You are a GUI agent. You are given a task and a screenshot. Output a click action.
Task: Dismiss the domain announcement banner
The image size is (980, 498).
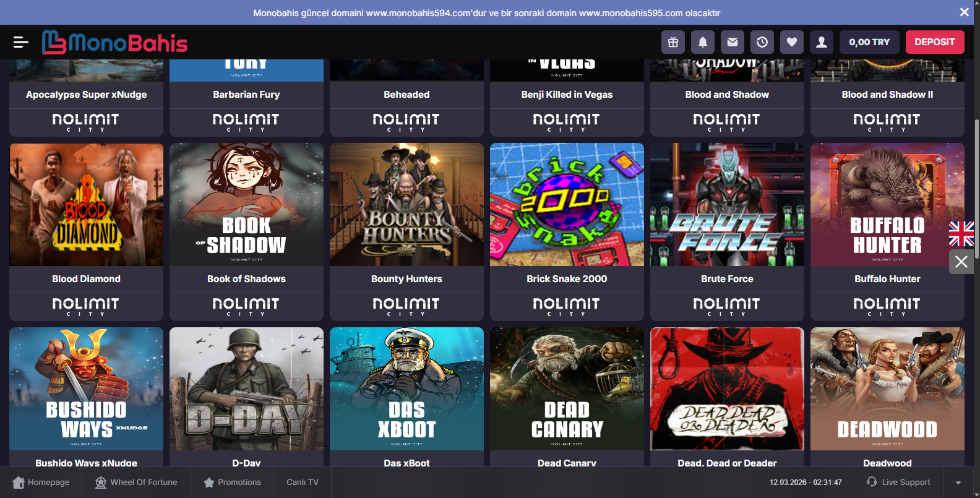tap(964, 12)
